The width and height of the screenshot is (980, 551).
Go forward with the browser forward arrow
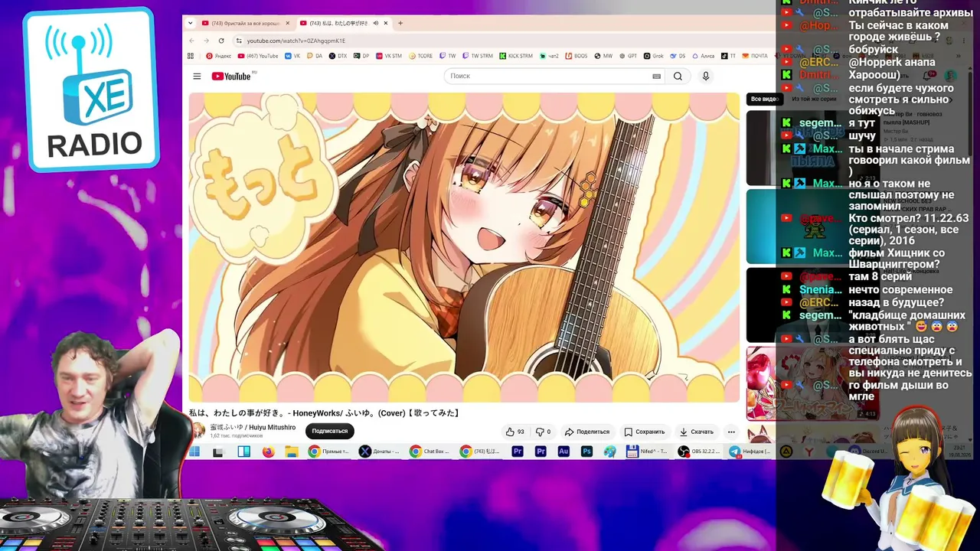coord(207,41)
